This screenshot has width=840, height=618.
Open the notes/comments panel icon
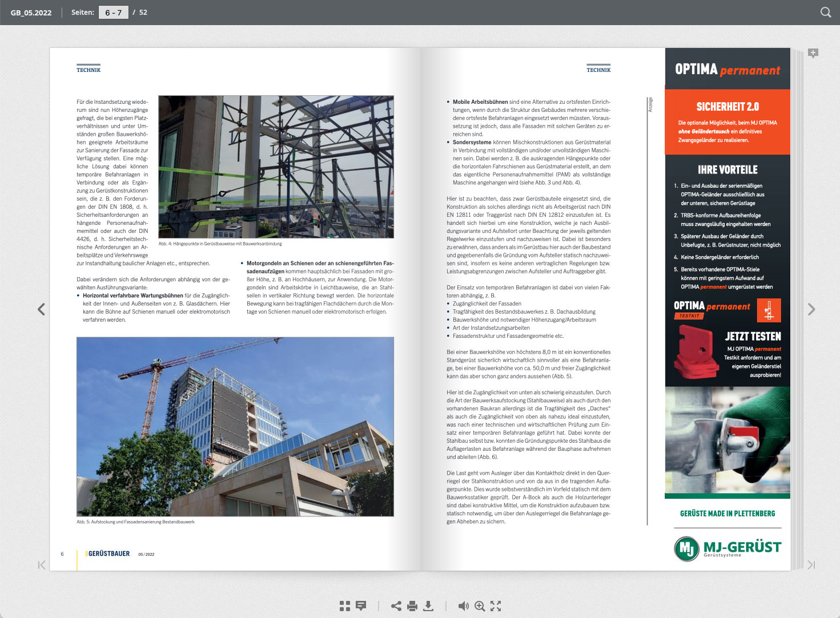[x=361, y=606]
